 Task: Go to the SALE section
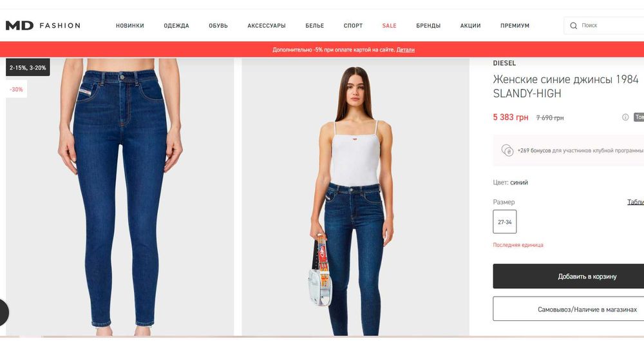pyautogui.click(x=390, y=26)
